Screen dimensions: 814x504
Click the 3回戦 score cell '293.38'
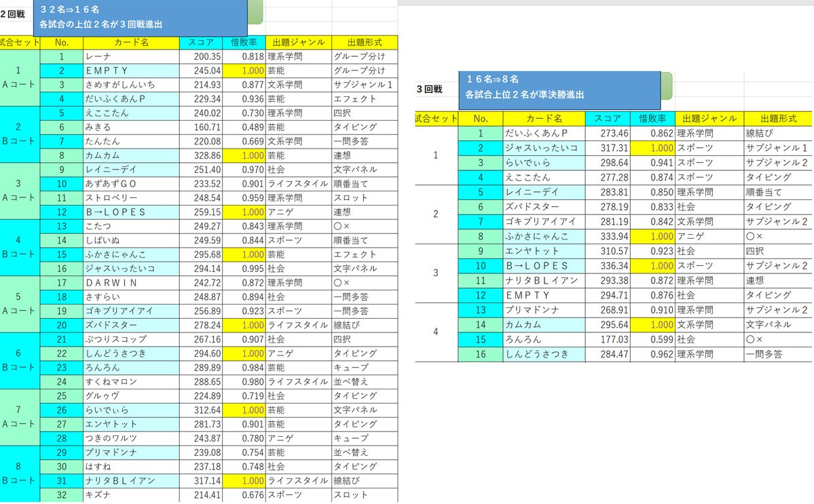pos(608,281)
